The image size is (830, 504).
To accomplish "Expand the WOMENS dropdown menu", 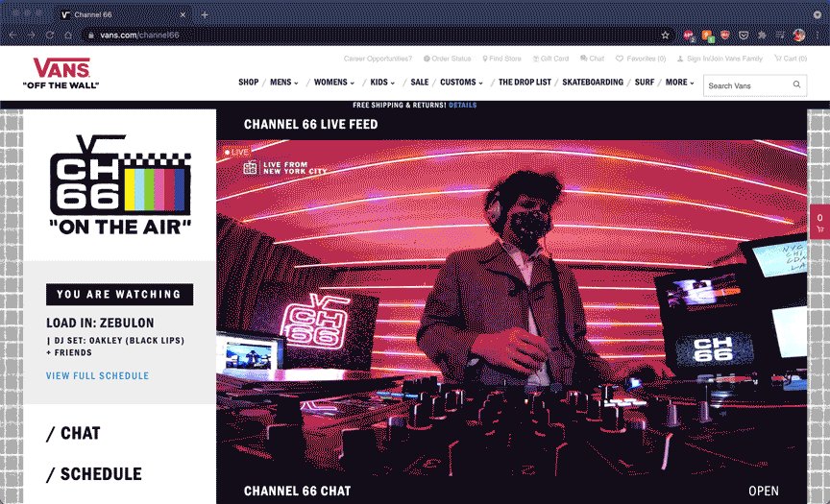I will 334,82.
